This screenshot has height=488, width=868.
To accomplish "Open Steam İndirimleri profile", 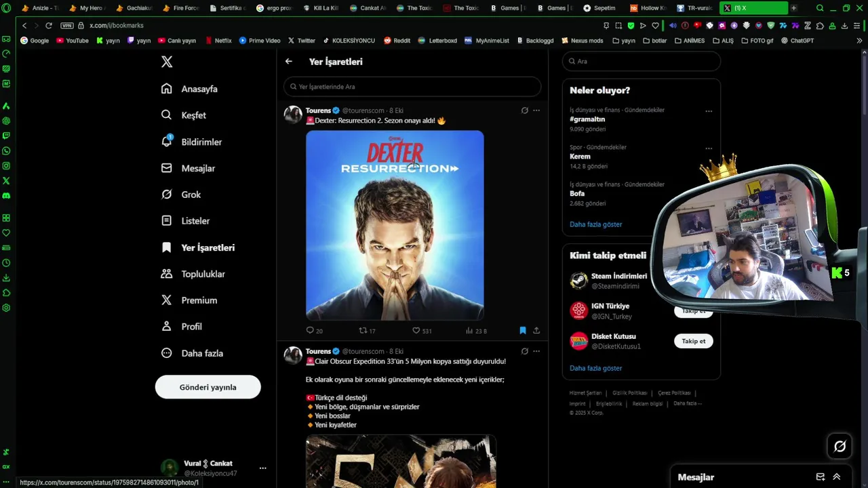I will pyautogui.click(x=618, y=277).
